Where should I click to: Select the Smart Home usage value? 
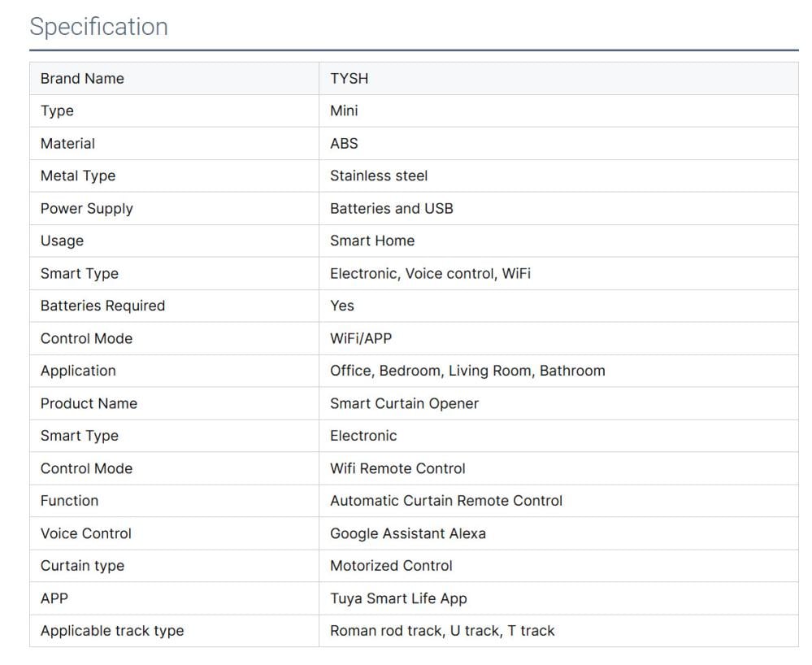[x=371, y=241]
